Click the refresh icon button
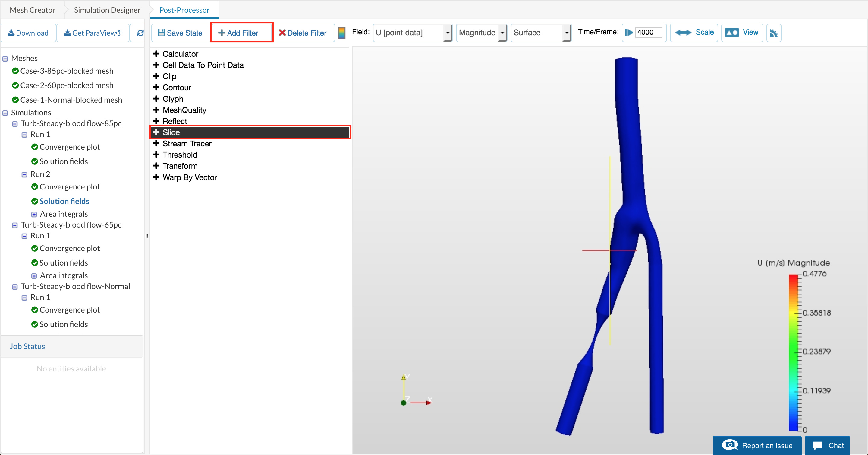The height and width of the screenshot is (455, 868). click(140, 33)
